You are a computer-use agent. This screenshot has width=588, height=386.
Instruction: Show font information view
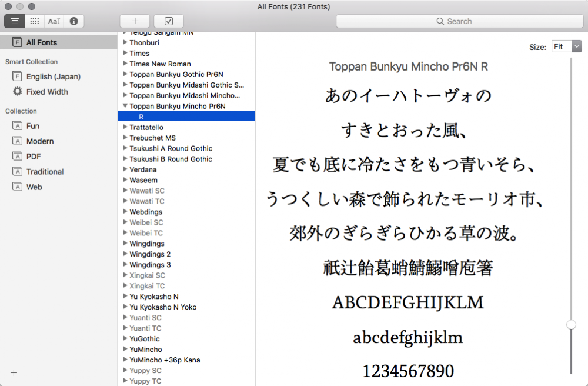pos(74,21)
